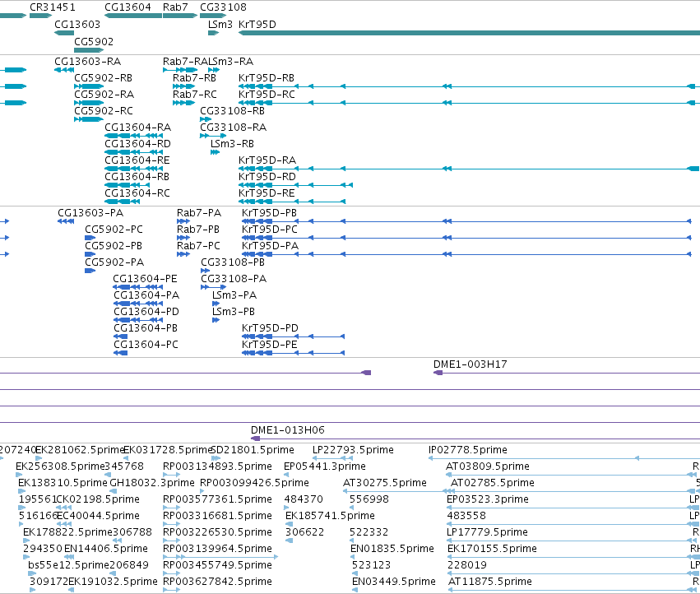The height and width of the screenshot is (594, 700).
Task: Click transcript KrT95D-RE
Action: coord(267,193)
